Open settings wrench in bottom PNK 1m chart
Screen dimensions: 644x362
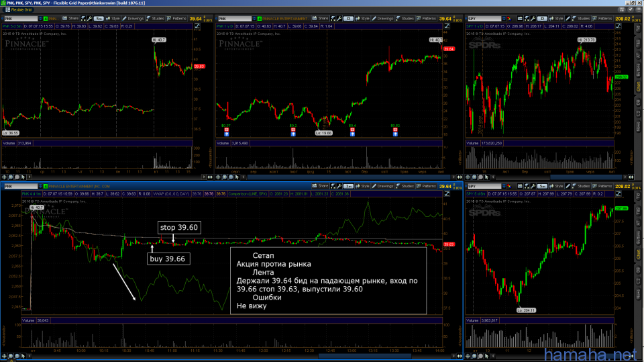339,186
